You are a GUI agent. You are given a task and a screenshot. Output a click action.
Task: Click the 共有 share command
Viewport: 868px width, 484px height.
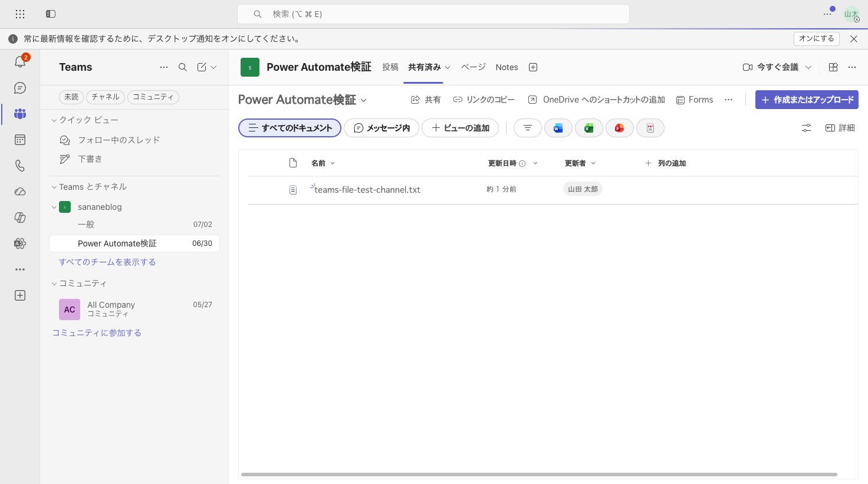426,100
